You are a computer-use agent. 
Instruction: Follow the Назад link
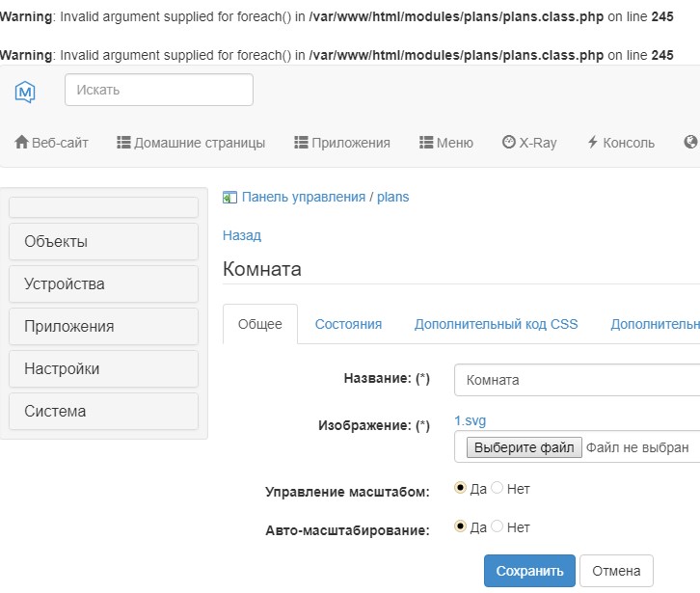click(x=242, y=235)
